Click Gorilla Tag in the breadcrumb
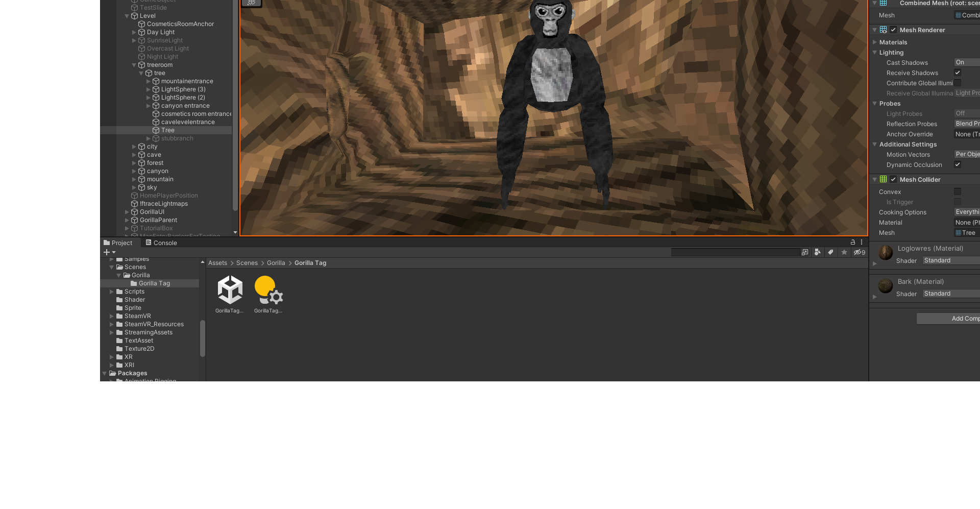Image resolution: width=980 pixels, height=509 pixels. (x=310, y=263)
